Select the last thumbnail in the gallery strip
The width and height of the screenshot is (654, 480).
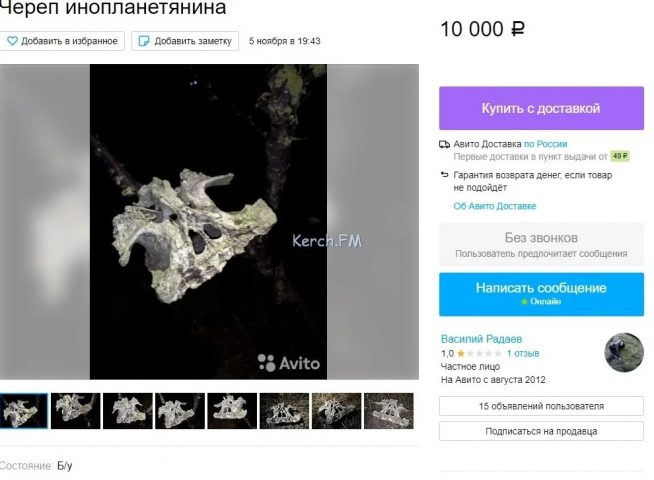388,411
